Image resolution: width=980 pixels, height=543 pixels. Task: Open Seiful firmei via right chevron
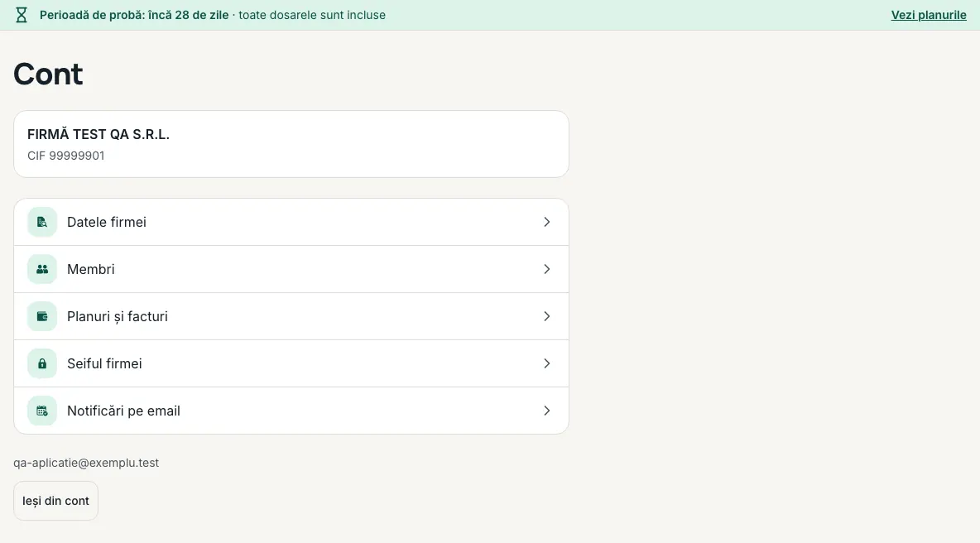547,363
